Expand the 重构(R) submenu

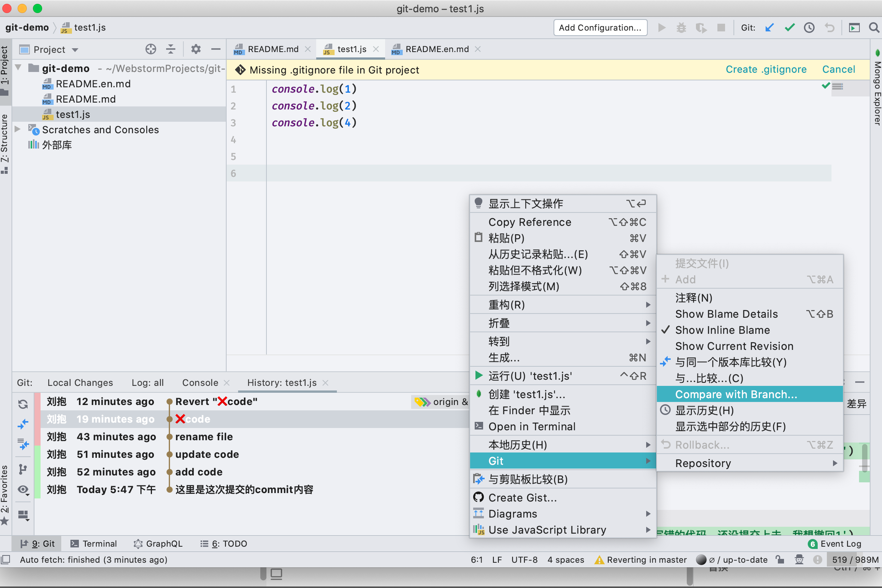point(563,305)
